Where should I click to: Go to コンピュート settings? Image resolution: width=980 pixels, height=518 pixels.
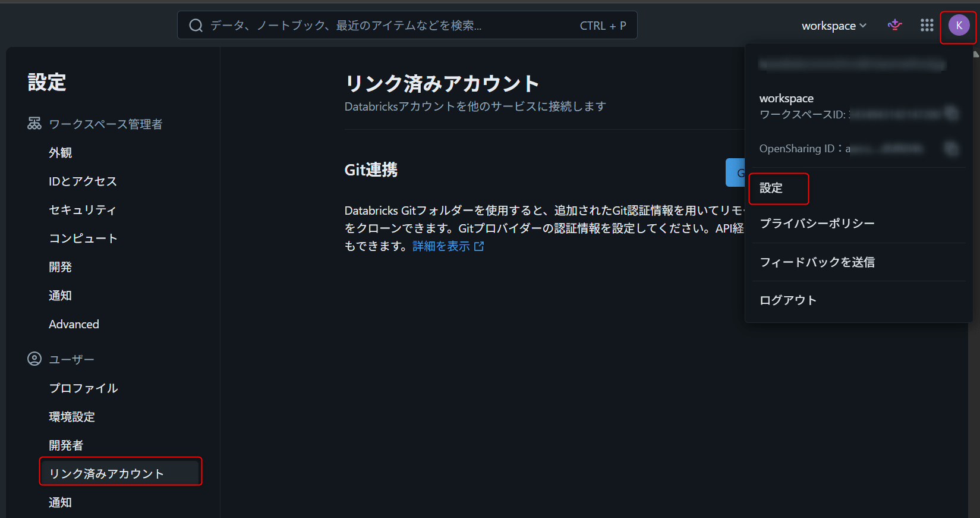pyautogui.click(x=83, y=238)
